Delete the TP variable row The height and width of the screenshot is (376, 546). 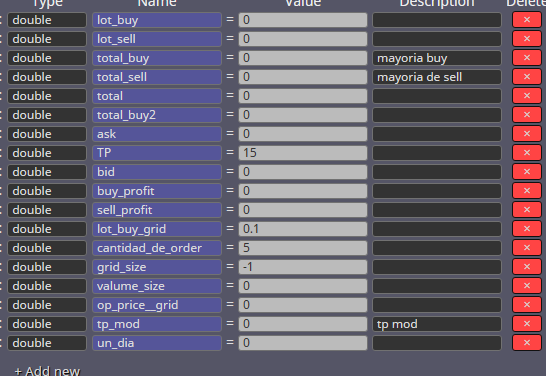[x=527, y=153]
